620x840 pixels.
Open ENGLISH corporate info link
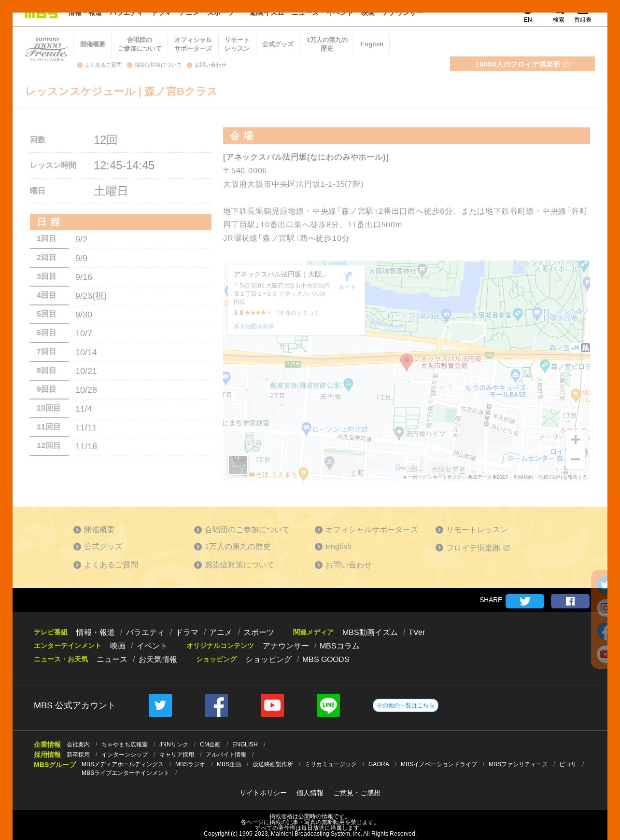[x=245, y=745]
